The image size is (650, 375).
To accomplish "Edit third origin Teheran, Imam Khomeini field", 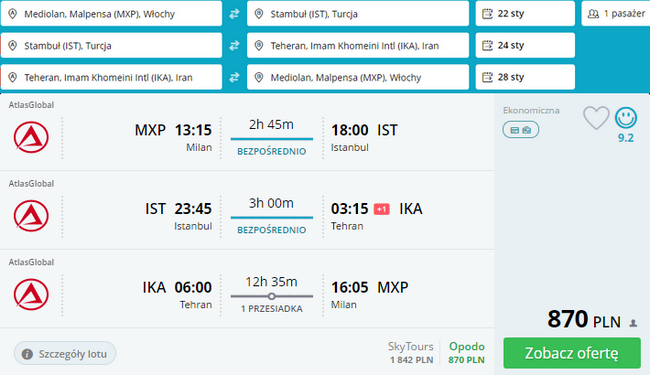I will coord(112,77).
